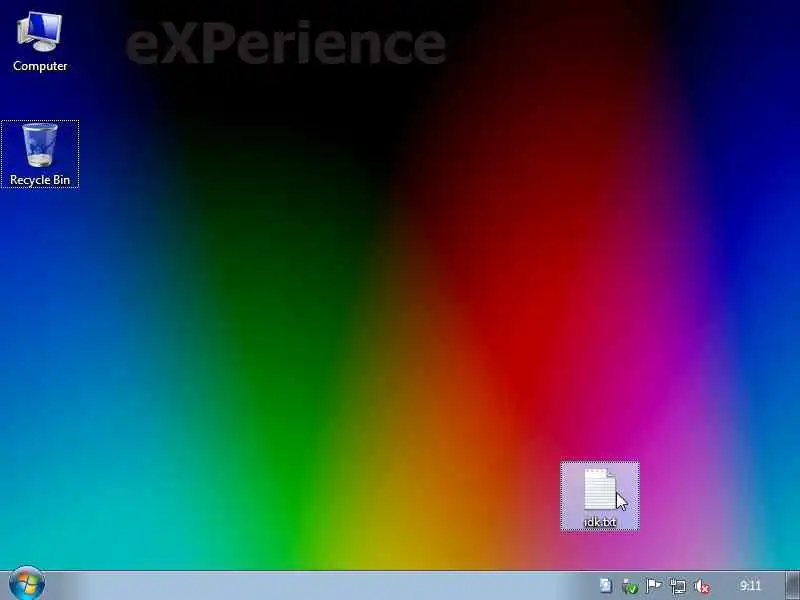The width and height of the screenshot is (800, 600).
Task: Click the Safely Remove Hardware tray icon
Action: [630, 586]
